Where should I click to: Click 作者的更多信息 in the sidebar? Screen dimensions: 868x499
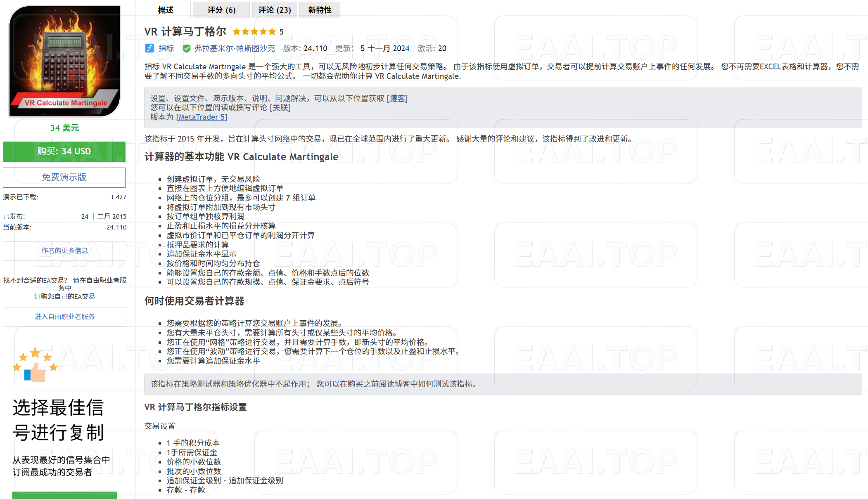64,251
